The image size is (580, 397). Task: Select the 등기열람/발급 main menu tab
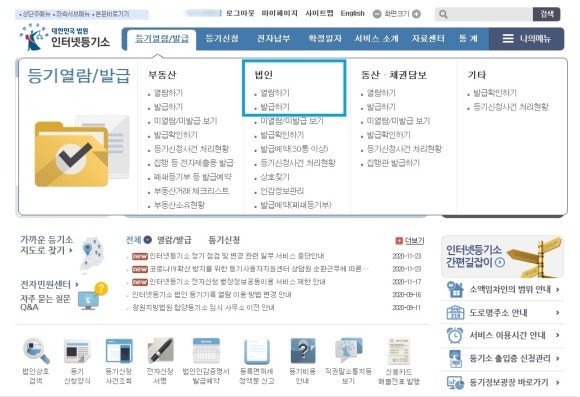162,39
